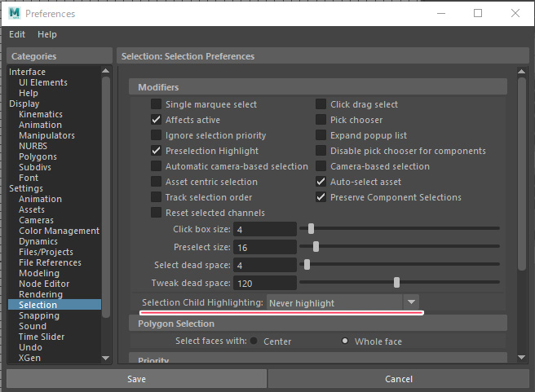Click the Save button
535x392 pixels.
tap(136, 379)
